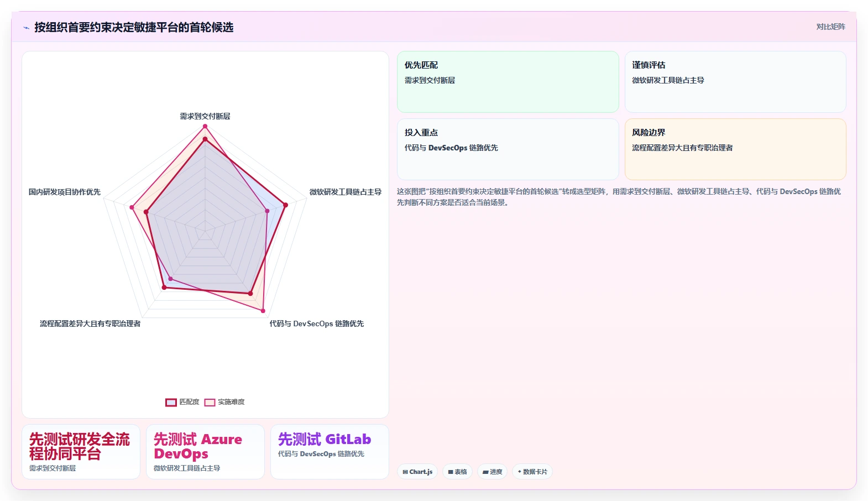The width and height of the screenshot is (868, 501).
Task: Open the 谨慎评估 card
Action: [735, 82]
